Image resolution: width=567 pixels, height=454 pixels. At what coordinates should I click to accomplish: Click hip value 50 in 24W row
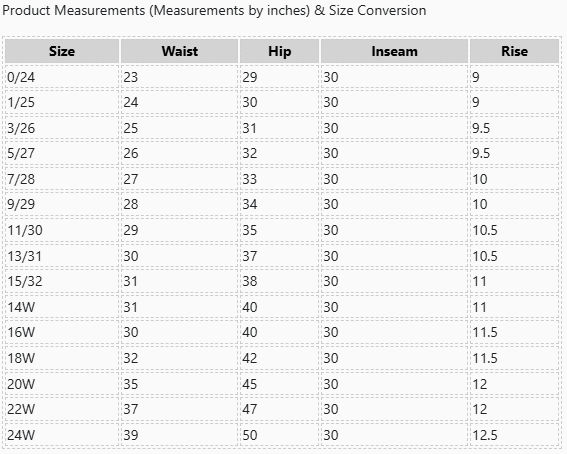tap(279, 434)
